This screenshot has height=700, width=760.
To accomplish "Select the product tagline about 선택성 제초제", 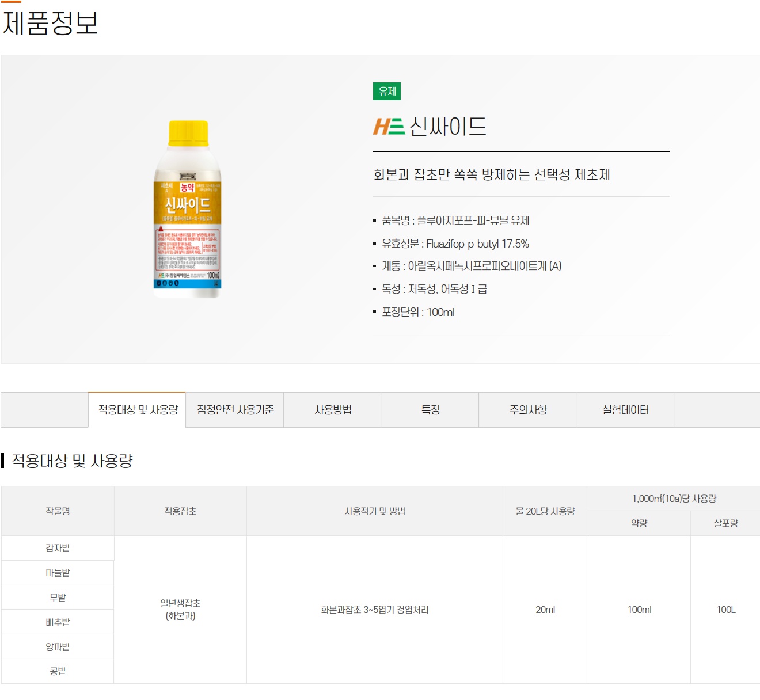I will [492, 174].
